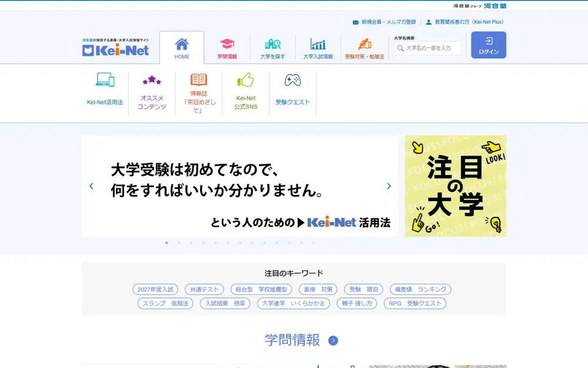
Task: Click the 2027年度入試 keyword tag
Action: 155,290
